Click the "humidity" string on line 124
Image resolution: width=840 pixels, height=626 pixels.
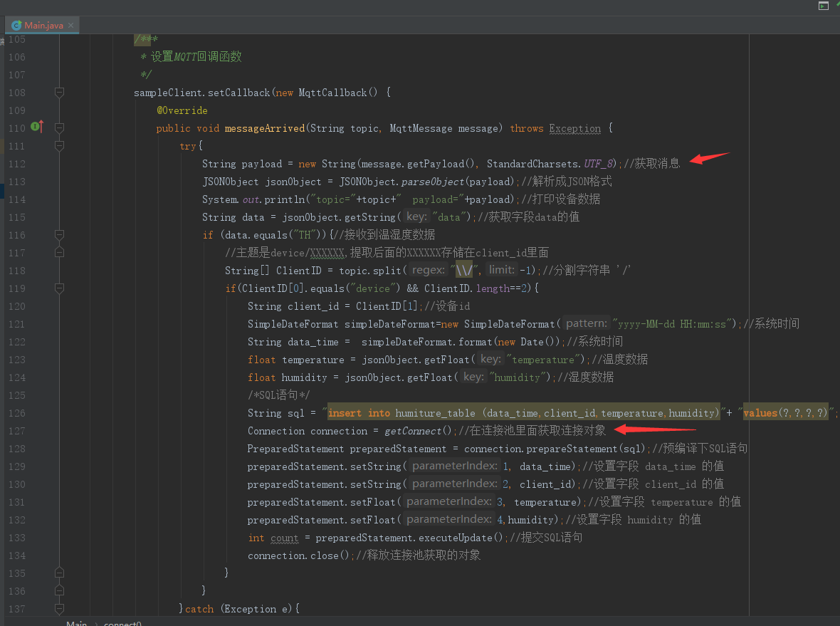coord(517,377)
